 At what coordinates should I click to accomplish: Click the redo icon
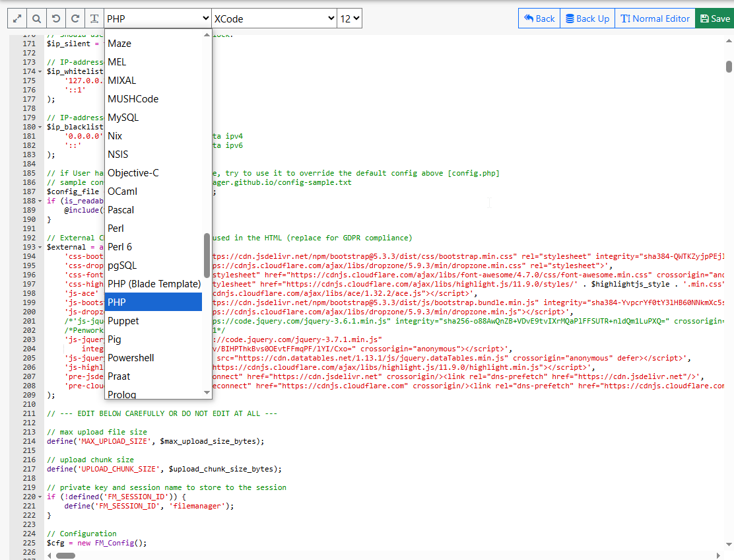click(75, 18)
